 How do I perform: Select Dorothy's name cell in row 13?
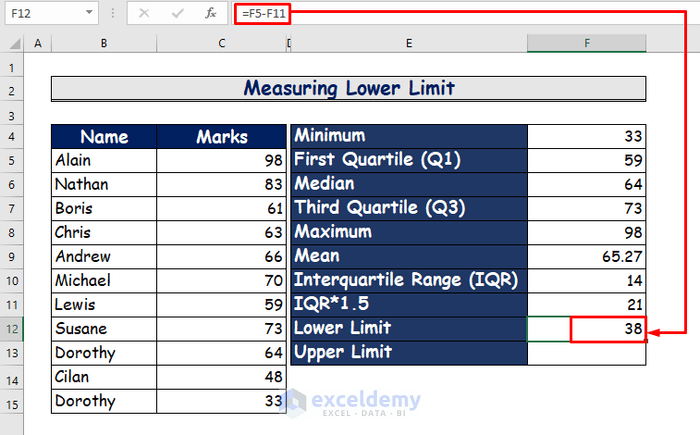click(x=104, y=353)
